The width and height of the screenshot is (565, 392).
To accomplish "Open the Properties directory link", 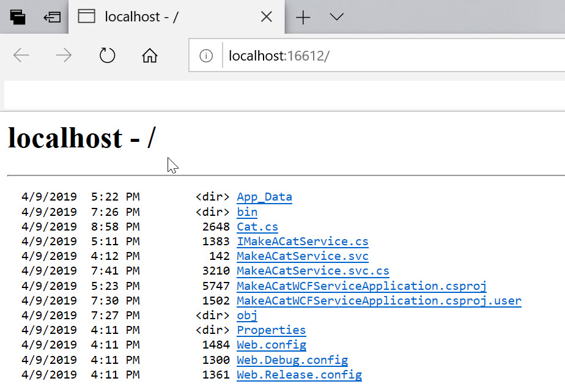I will tap(271, 330).
